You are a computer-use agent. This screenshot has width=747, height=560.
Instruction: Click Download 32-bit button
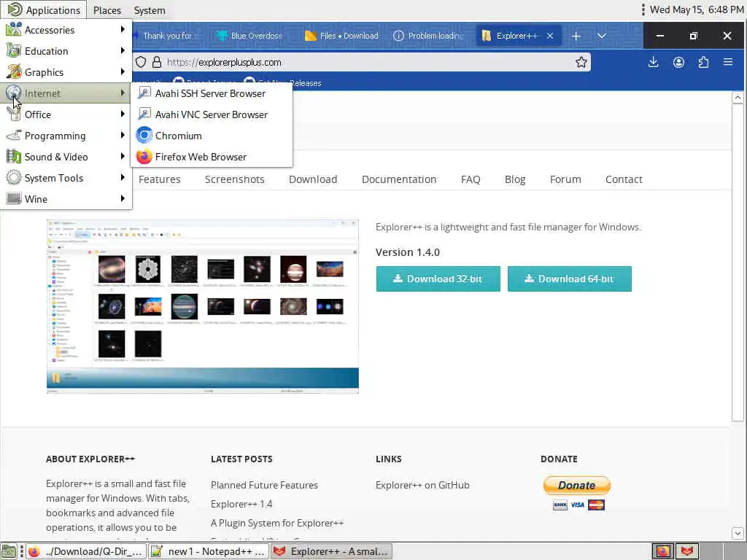point(438,279)
